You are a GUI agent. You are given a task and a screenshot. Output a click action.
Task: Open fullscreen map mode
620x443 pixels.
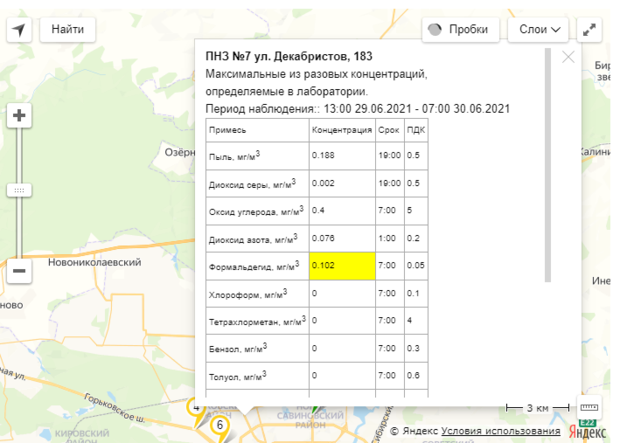[591, 29]
